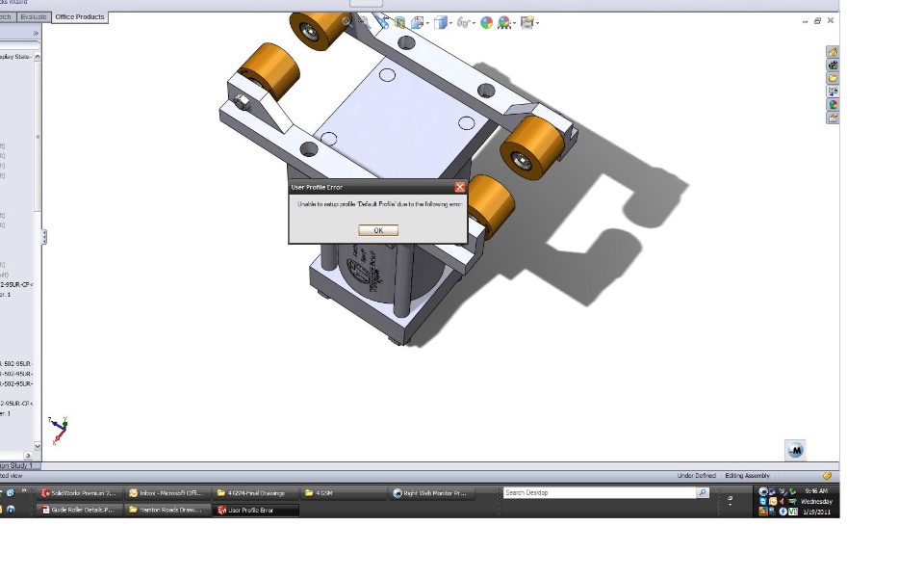Open the Appearances color ball task pane icon
924x578 pixels.
(833, 104)
